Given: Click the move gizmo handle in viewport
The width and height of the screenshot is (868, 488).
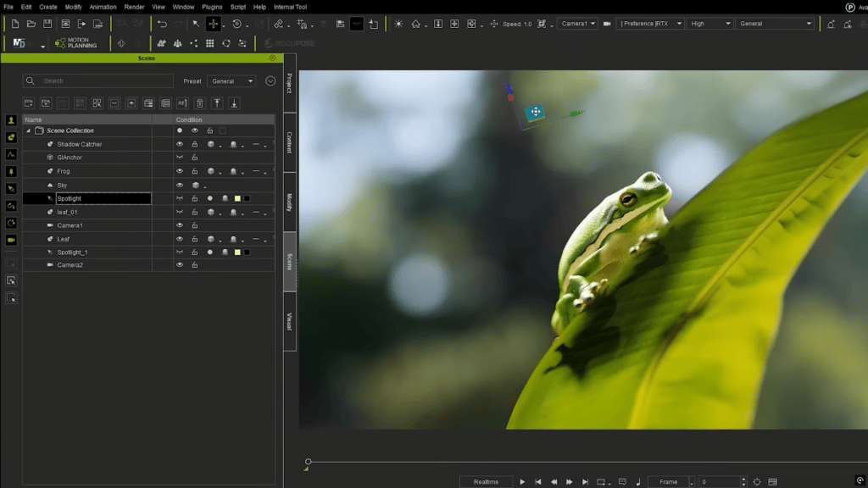Looking at the screenshot, I should [x=536, y=112].
